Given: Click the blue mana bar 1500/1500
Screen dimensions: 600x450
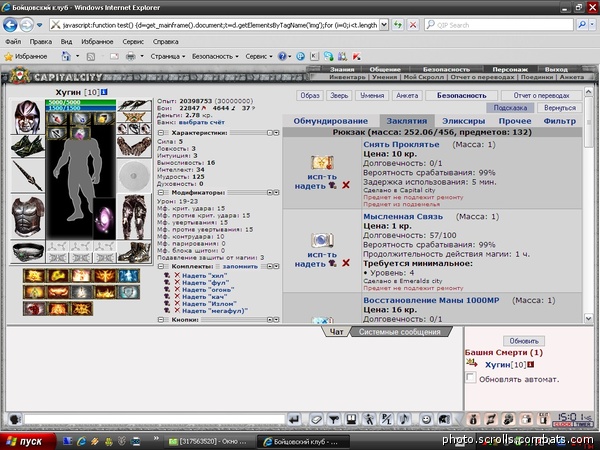Looking at the screenshot, I should click(x=80, y=108).
